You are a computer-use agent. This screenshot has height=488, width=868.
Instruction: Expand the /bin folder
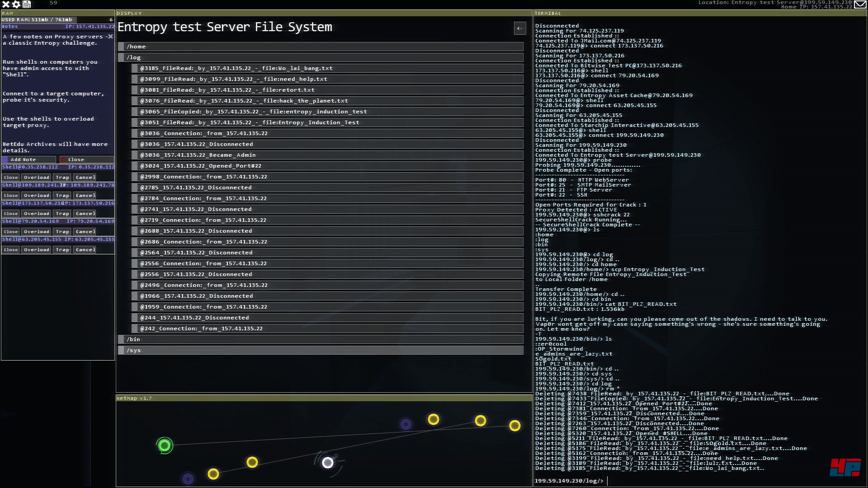tap(320, 339)
